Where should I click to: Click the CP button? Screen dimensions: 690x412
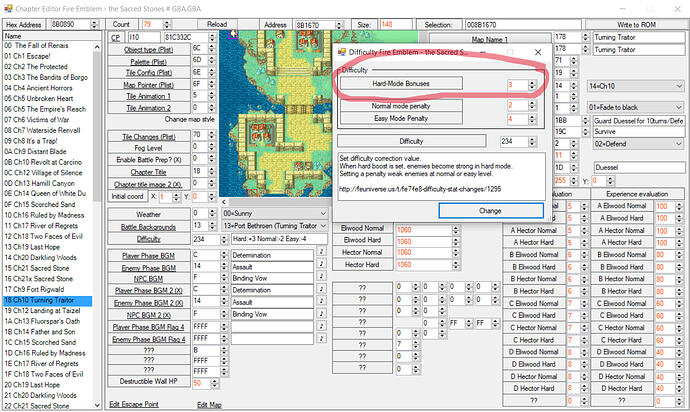[x=116, y=38]
